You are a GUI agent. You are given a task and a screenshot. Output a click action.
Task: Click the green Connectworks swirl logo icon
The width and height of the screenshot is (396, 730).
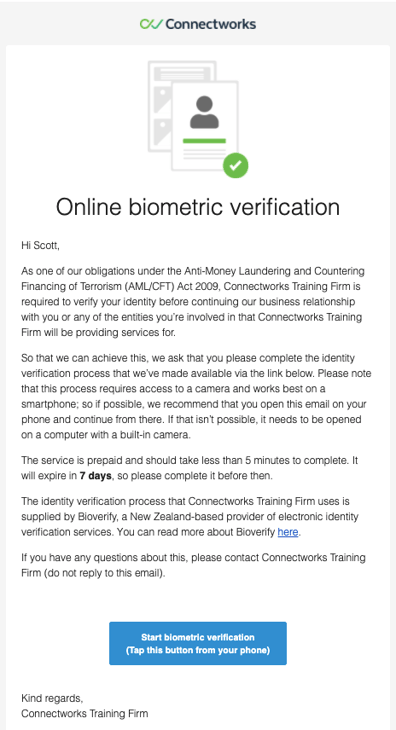(x=151, y=24)
